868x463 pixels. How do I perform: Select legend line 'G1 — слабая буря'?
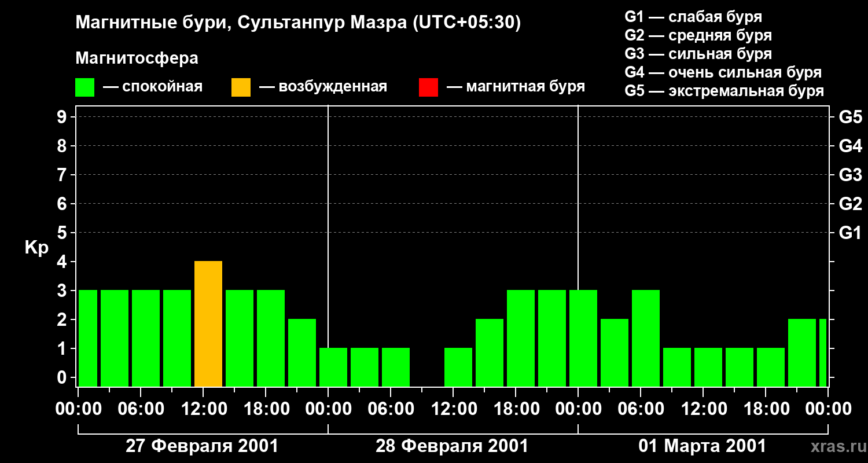coord(693,17)
